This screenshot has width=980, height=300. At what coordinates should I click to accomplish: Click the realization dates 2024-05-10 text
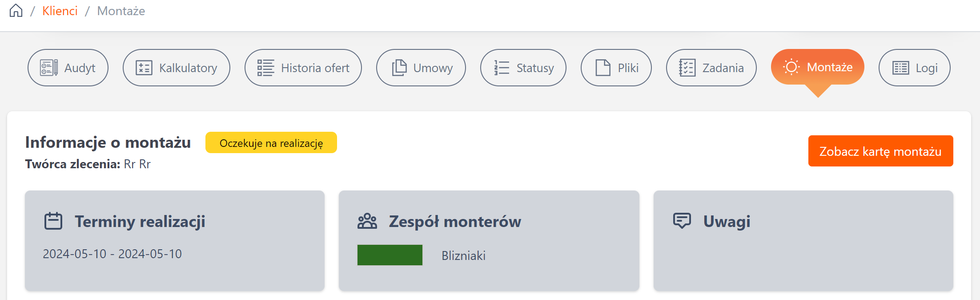(x=112, y=254)
